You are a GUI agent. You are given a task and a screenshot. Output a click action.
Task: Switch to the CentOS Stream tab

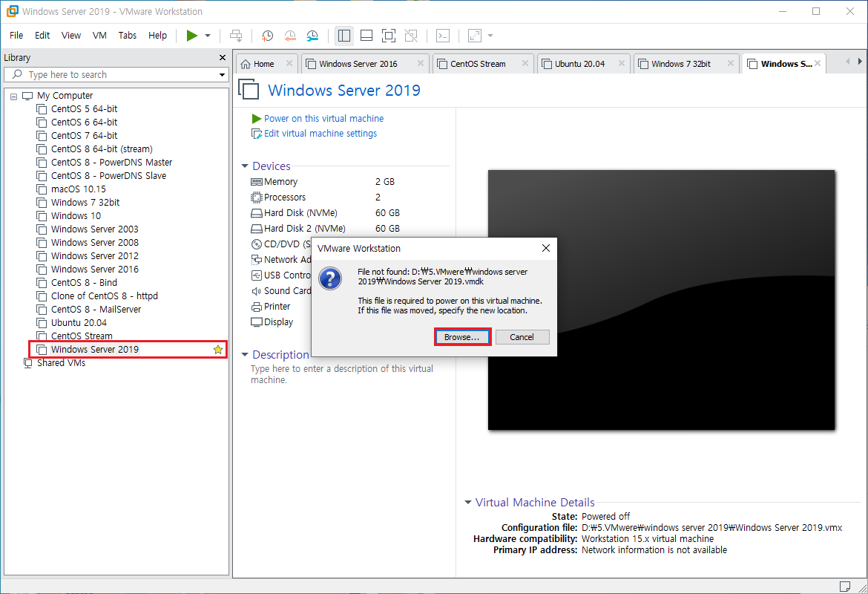click(x=478, y=64)
